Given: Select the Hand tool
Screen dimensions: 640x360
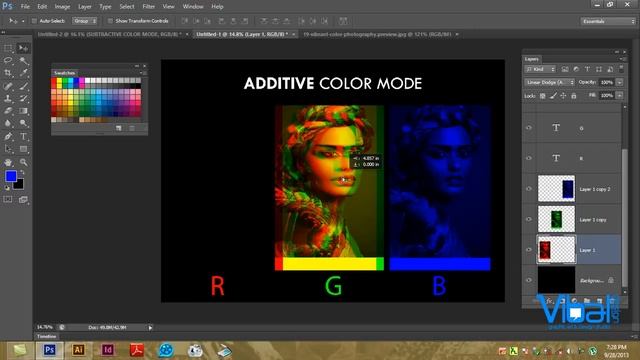Looking at the screenshot, I should [x=8, y=162].
